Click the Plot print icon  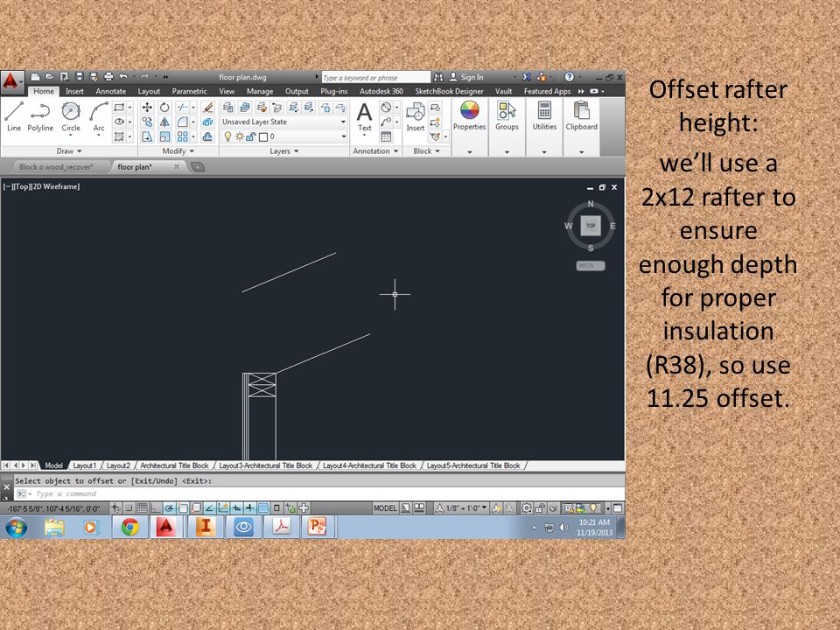pos(108,77)
